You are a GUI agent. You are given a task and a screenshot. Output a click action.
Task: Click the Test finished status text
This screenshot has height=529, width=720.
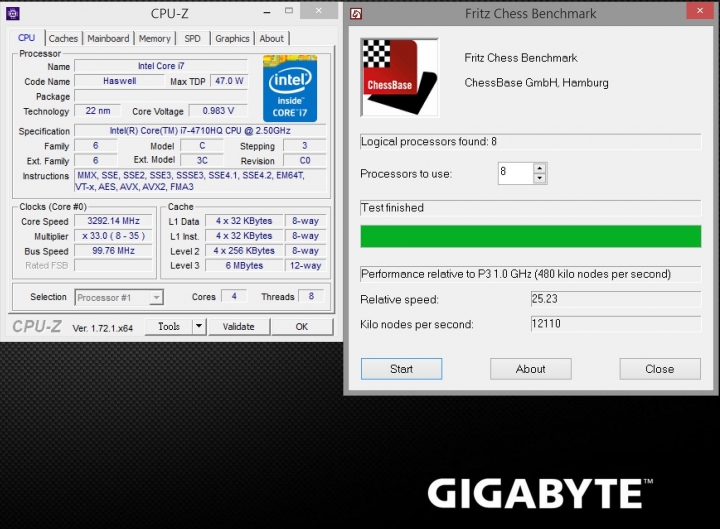tap(392, 208)
